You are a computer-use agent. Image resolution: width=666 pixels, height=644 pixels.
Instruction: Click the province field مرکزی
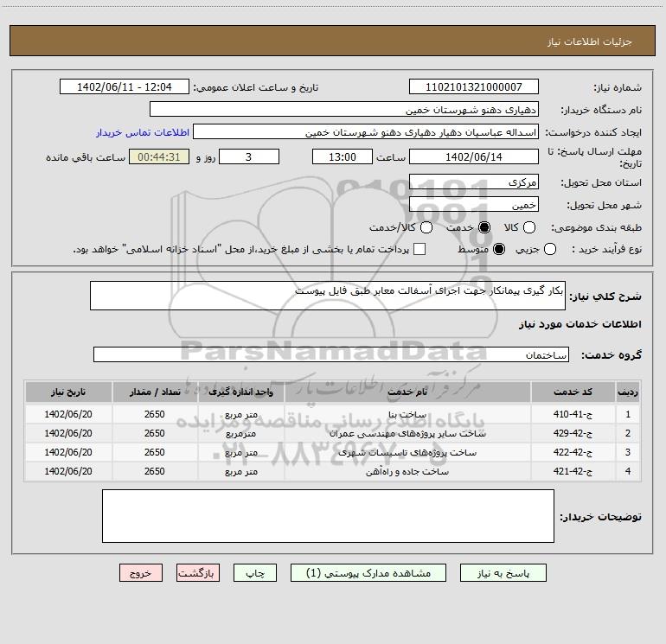[474, 182]
